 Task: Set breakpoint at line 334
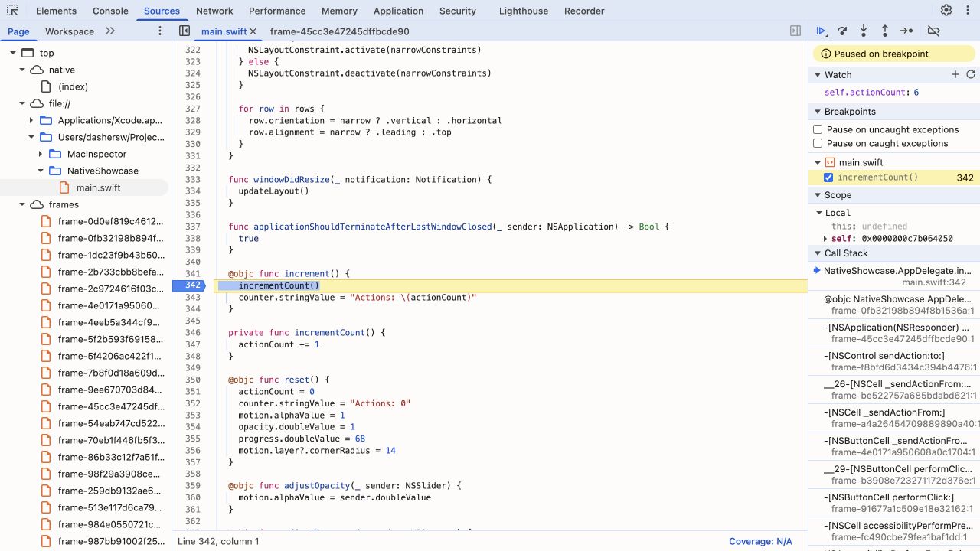tap(192, 191)
